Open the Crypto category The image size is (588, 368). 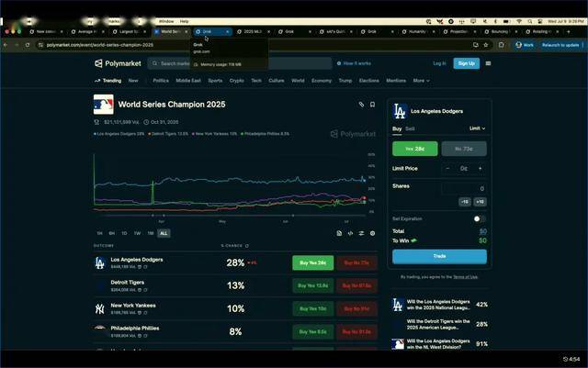(x=237, y=81)
